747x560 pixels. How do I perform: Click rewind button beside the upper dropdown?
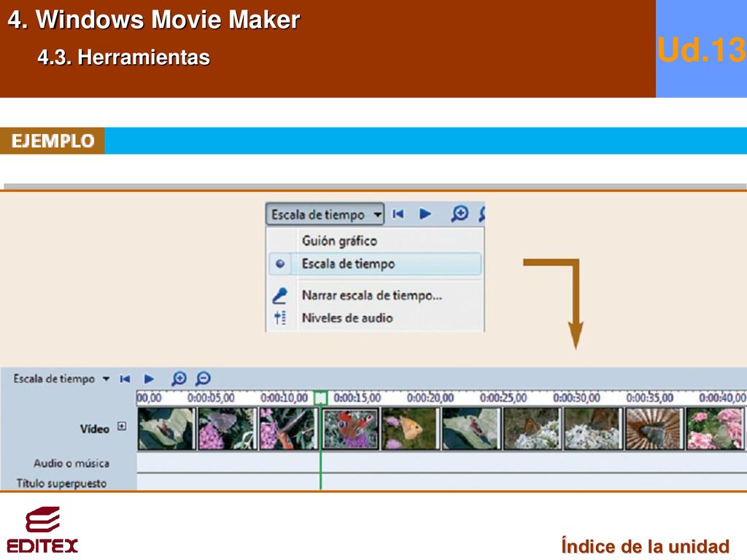[398, 214]
